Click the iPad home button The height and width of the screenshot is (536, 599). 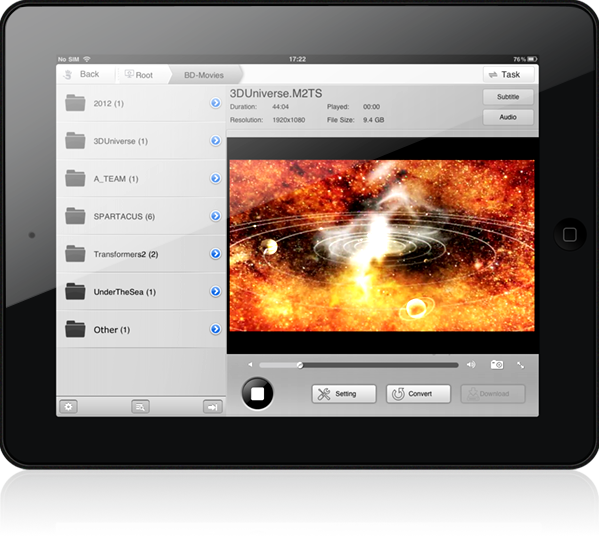click(570, 235)
